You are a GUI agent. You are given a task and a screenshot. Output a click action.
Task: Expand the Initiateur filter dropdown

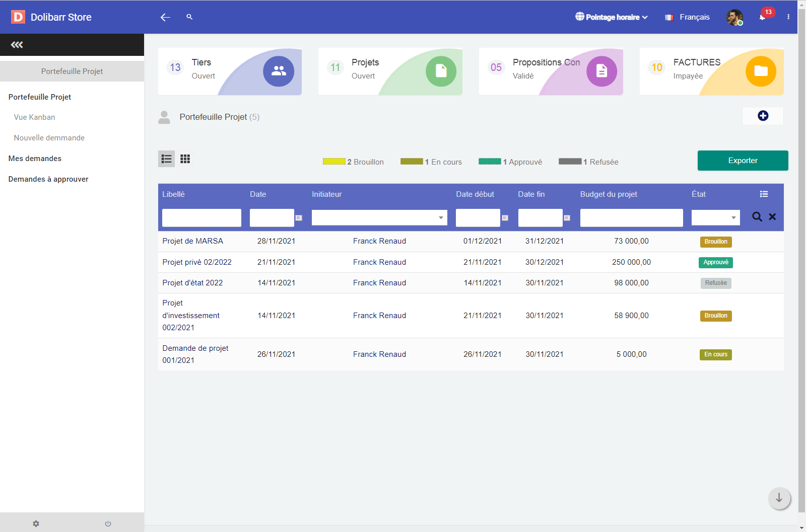(441, 218)
